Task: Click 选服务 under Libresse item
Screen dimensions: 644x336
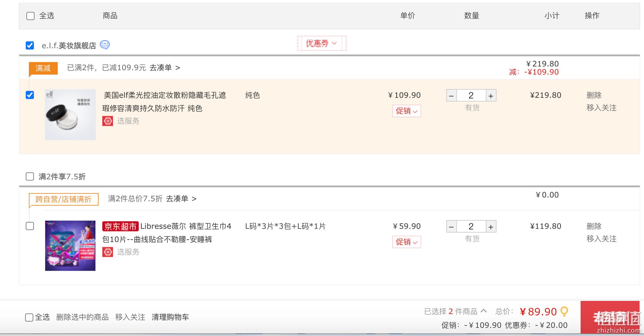Action: 128,252
